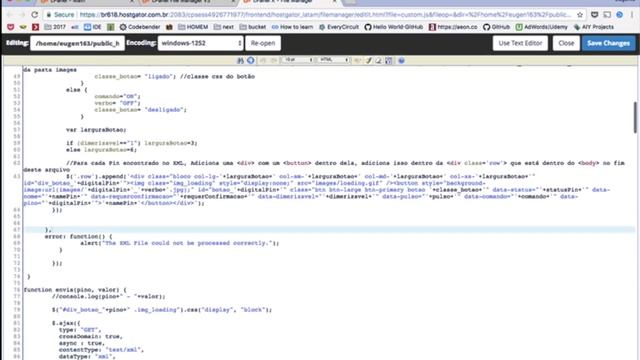Click the Close button in editor header

(566, 43)
